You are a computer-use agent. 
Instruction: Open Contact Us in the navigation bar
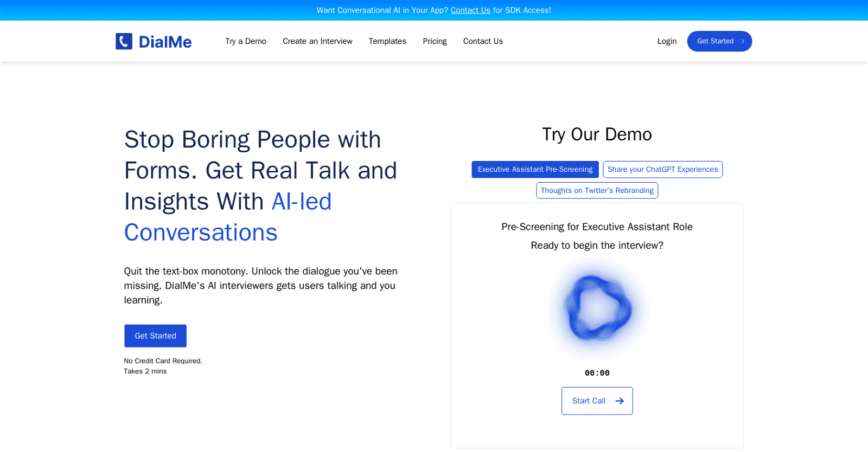483,41
